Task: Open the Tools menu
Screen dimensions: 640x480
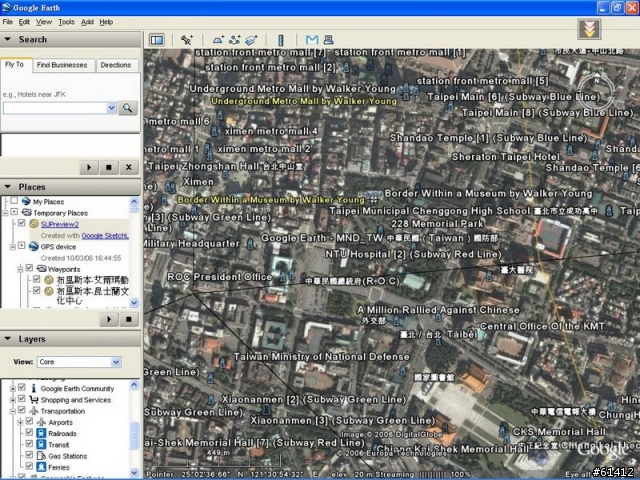Action: click(x=66, y=21)
